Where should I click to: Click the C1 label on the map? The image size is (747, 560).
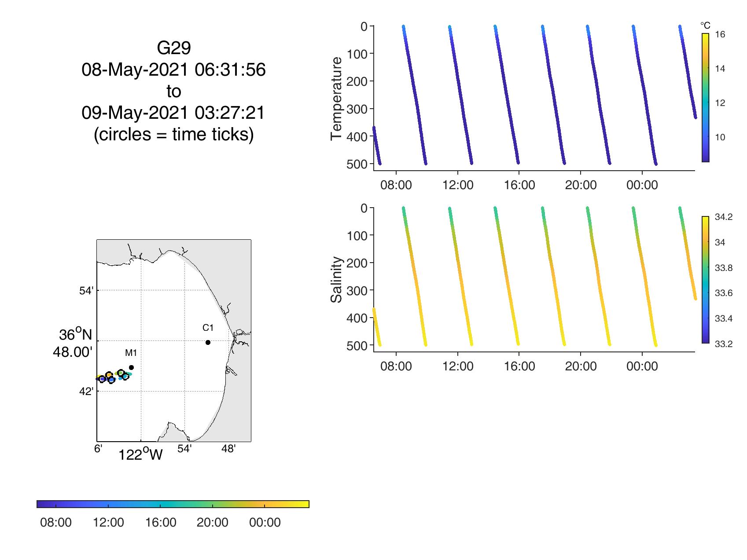point(208,328)
